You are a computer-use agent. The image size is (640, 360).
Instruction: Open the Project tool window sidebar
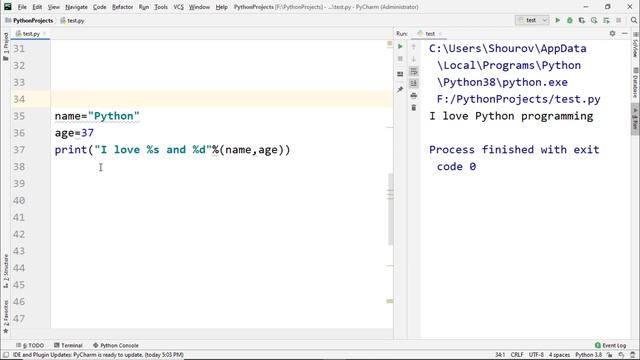click(6, 46)
